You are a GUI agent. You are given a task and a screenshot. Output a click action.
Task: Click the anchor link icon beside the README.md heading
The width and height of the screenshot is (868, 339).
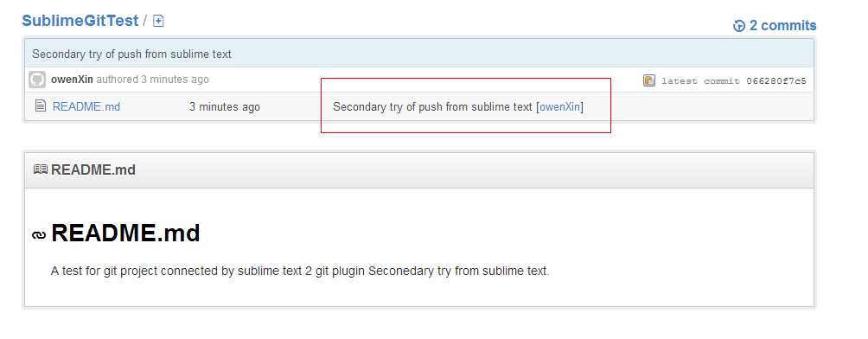[39, 235]
